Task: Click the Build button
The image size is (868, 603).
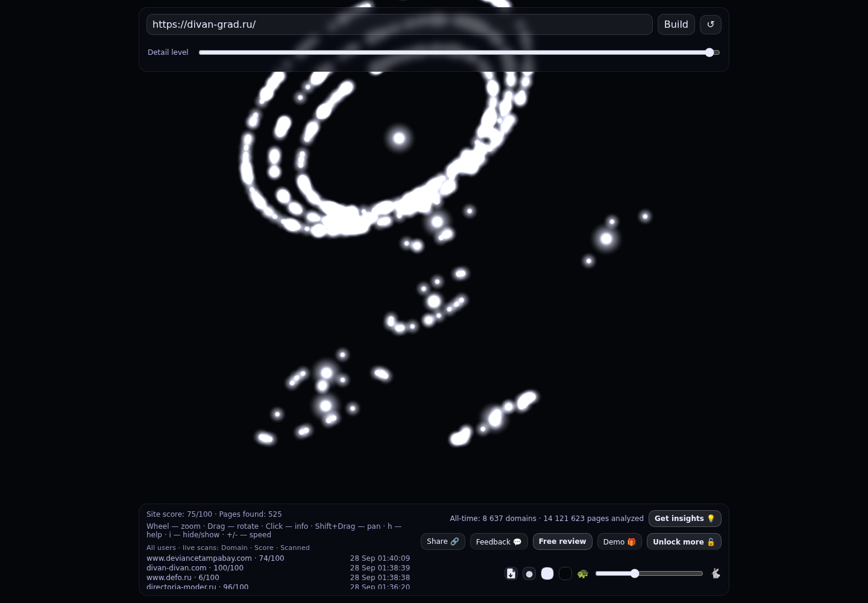Action: click(x=676, y=25)
